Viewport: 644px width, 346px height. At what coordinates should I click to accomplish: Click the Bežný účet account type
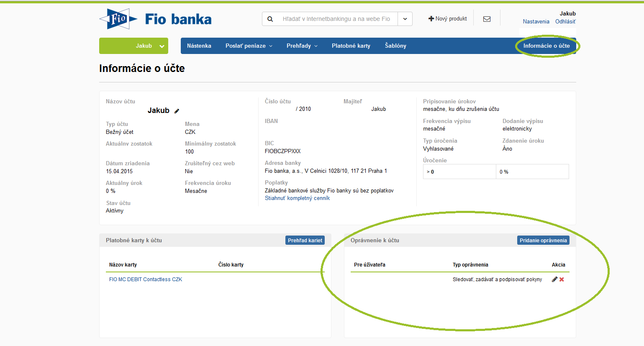pyautogui.click(x=120, y=132)
